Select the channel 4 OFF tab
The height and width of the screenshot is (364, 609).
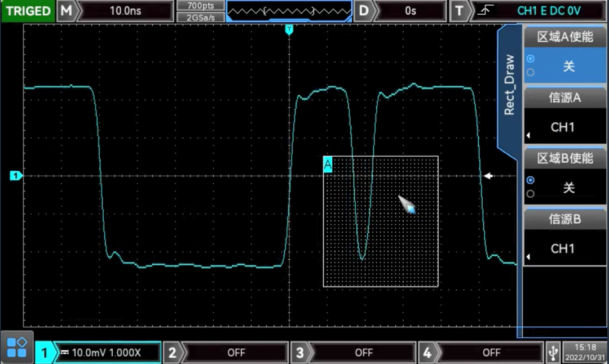[x=491, y=353]
